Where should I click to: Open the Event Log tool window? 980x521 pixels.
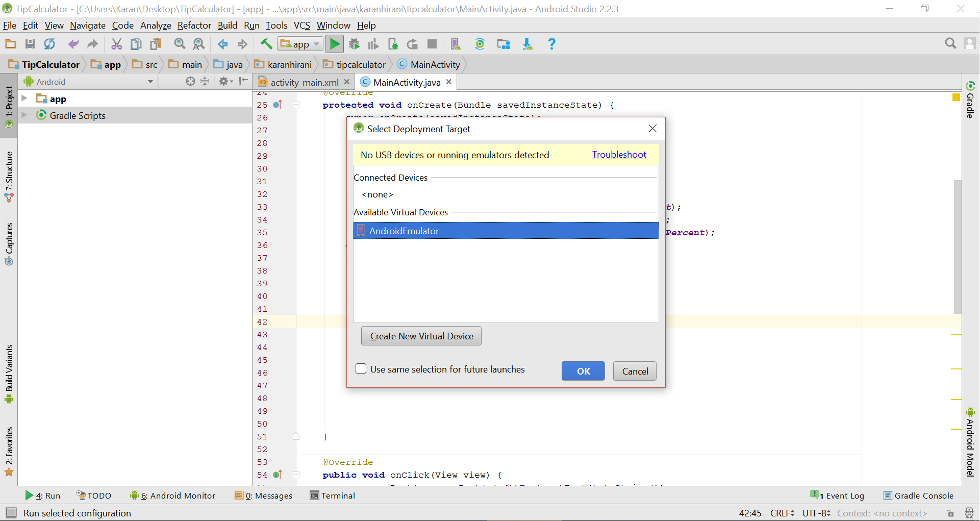tap(837, 495)
